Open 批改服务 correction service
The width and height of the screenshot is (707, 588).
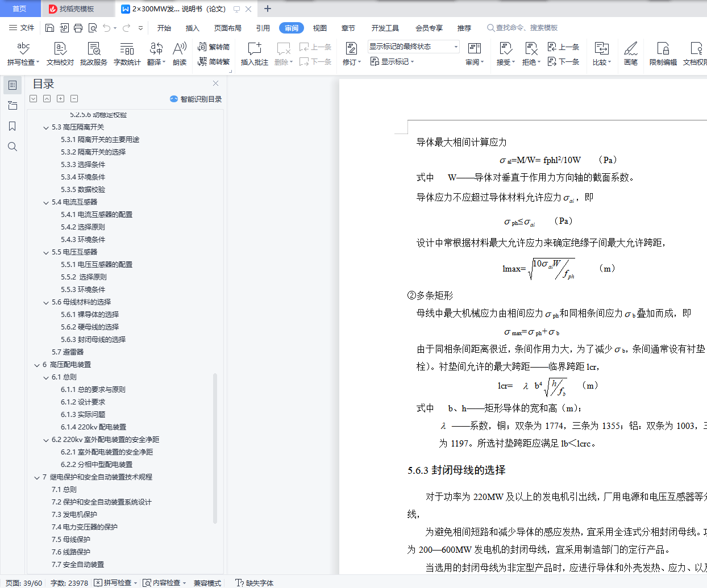coord(94,54)
